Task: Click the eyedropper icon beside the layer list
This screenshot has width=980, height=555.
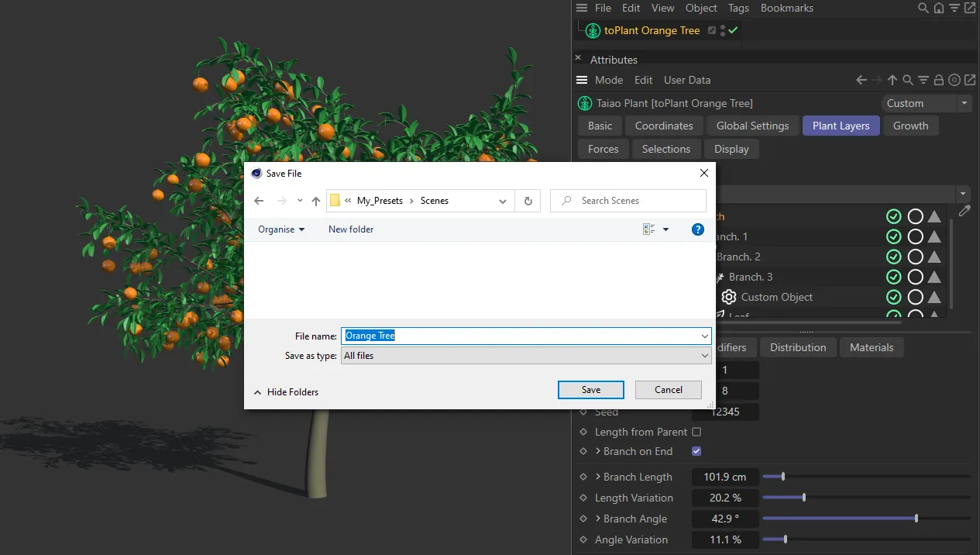Action: click(x=965, y=211)
